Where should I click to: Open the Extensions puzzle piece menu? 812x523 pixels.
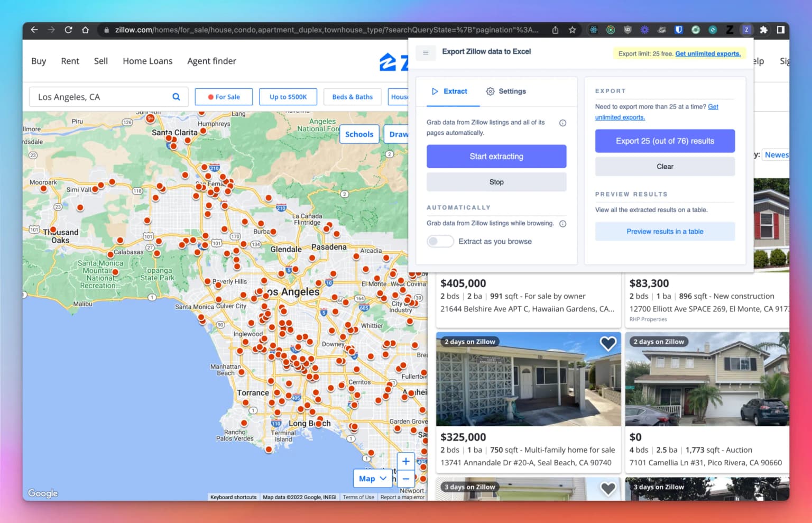[763, 30]
